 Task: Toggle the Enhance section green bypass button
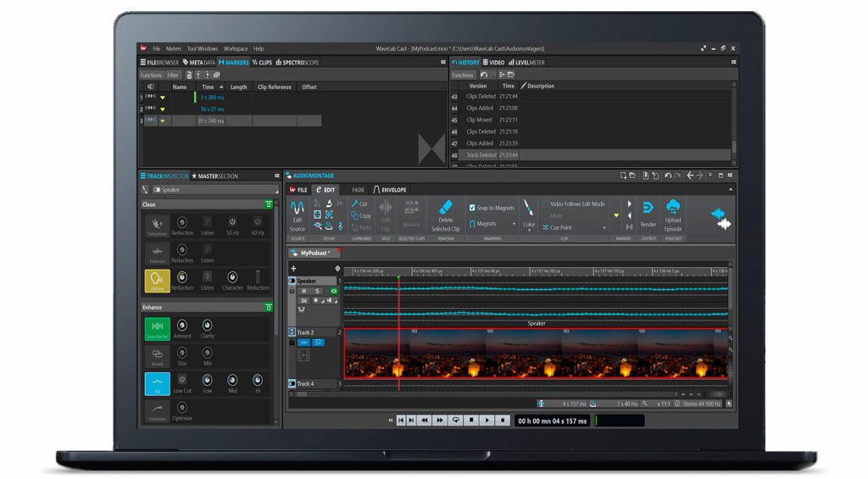(x=269, y=307)
